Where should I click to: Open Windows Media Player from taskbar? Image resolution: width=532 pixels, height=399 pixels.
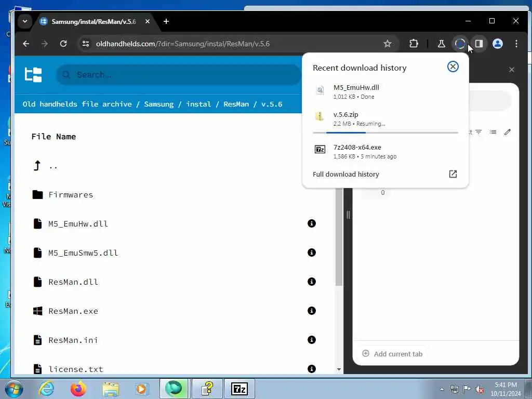pos(141,389)
